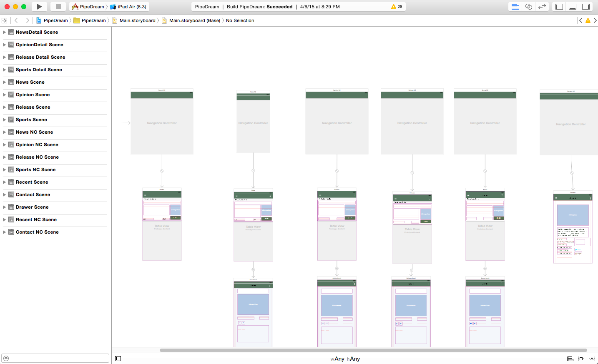
Task: Switch to the Standard editor
Action: pyautogui.click(x=515, y=7)
